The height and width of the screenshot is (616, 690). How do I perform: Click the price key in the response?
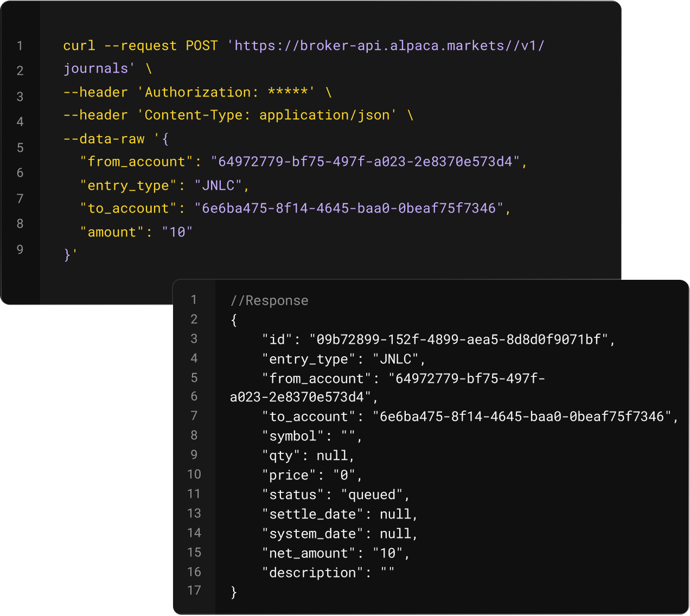point(289,475)
